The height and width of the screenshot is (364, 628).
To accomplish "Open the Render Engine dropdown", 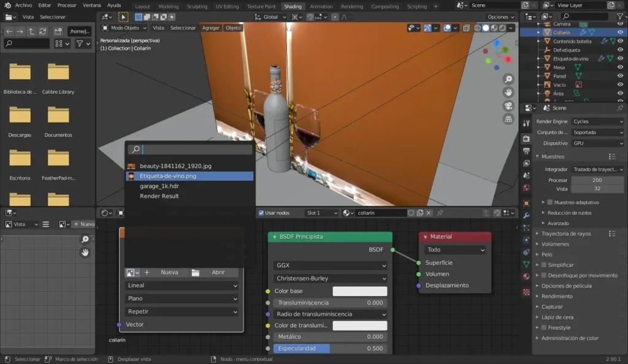I will 598,121.
